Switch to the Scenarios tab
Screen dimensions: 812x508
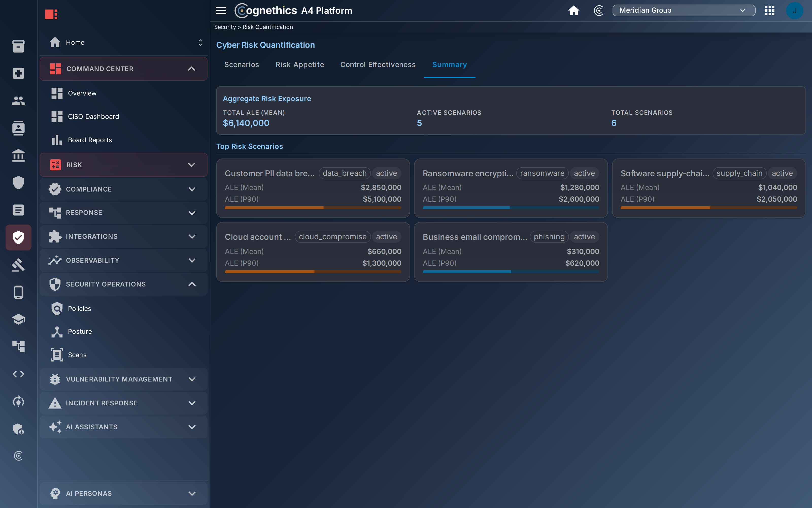point(242,65)
